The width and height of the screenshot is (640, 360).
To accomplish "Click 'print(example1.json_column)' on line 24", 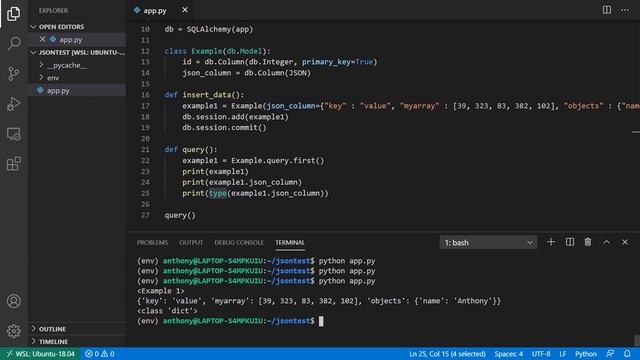I will (242, 182).
